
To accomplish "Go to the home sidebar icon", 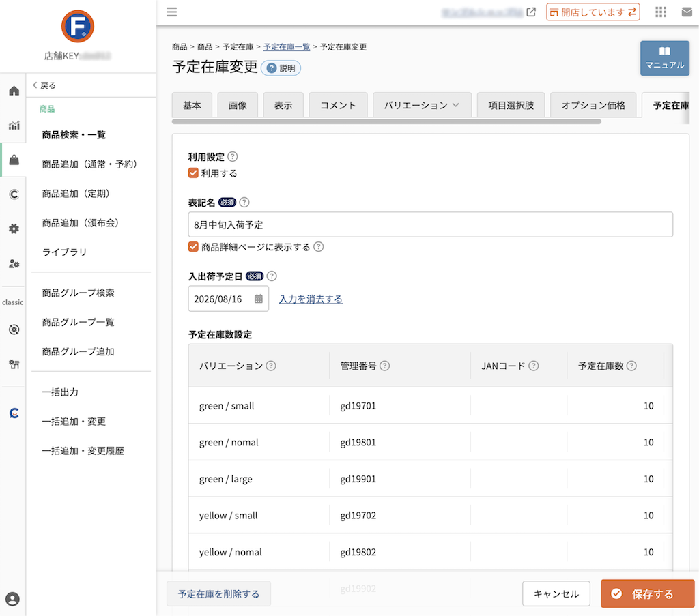I will pyautogui.click(x=14, y=91).
